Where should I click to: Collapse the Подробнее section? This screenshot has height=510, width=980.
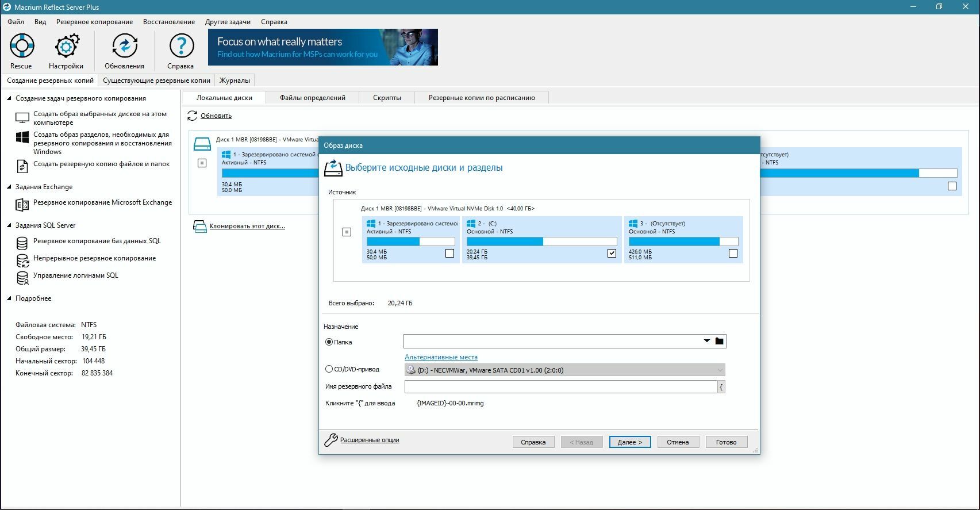(9, 298)
